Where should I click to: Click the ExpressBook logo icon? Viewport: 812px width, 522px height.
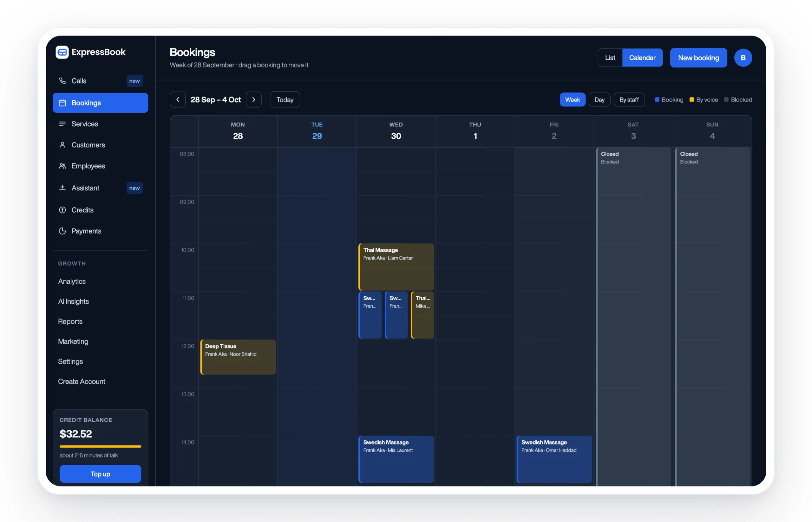62,52
